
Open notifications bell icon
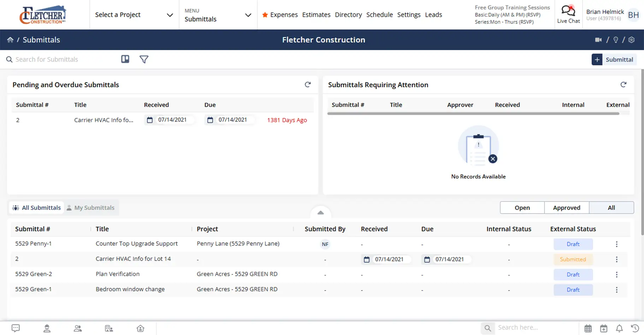tap(619, 328)
